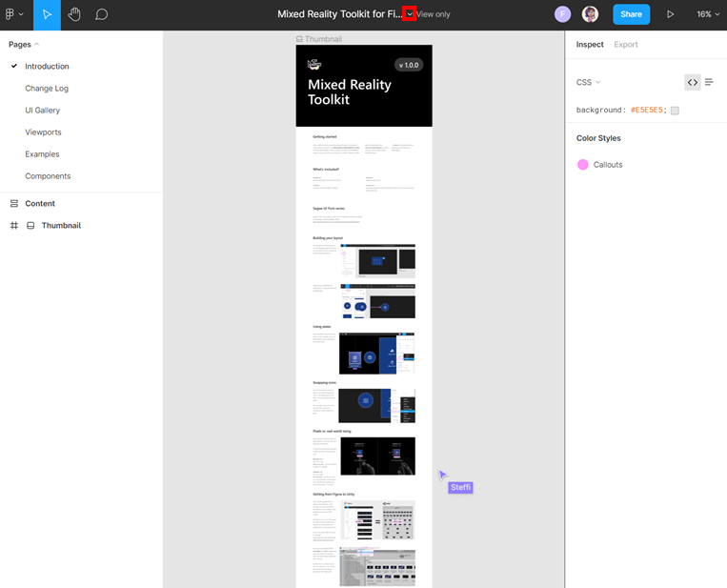This screenshot has height=588, width=727.
Task: Select the Callouts color style label
Action: (x=607, y=165)
